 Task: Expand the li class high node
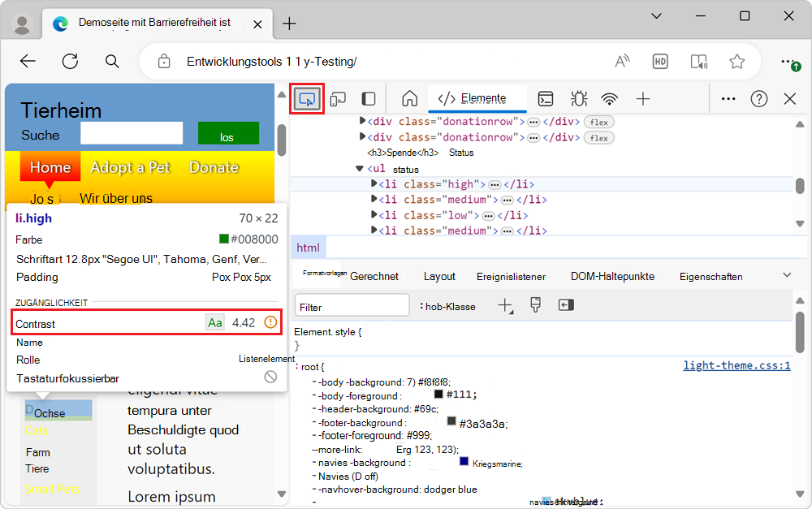374,183
